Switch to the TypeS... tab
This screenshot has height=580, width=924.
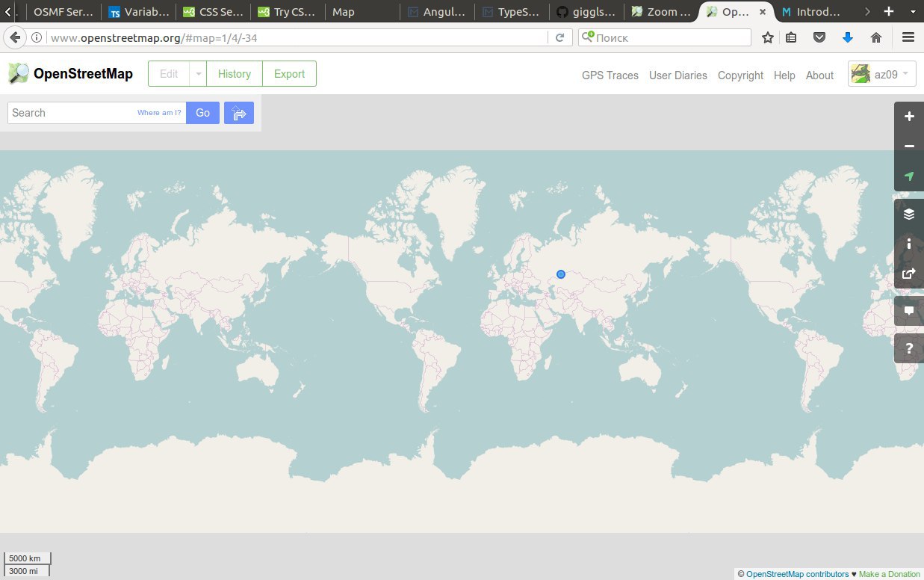(512, 12)
